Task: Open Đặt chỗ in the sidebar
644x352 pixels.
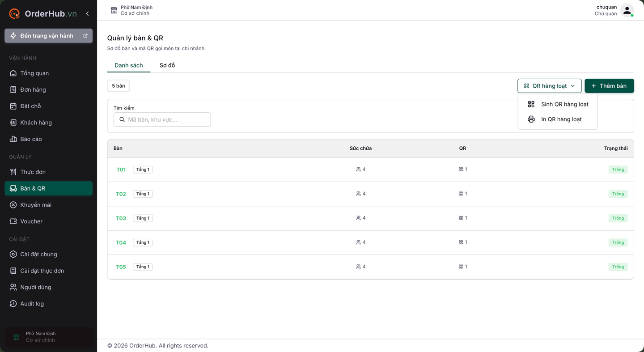Action: click(48, 106)
